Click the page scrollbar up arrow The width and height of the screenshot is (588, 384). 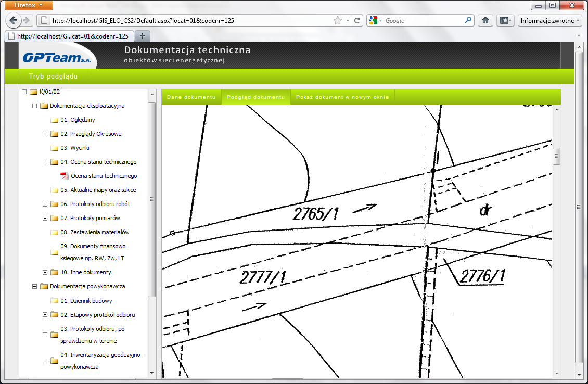[579, 46]
